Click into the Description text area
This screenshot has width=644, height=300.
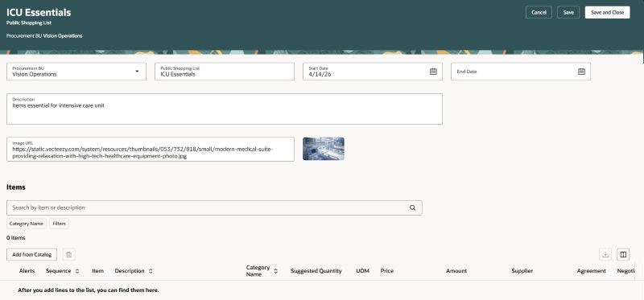click(225, 109)
